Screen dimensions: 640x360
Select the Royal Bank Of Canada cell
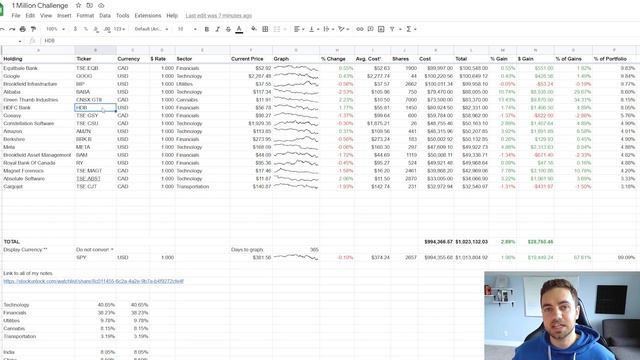click(x=38, y=163)
